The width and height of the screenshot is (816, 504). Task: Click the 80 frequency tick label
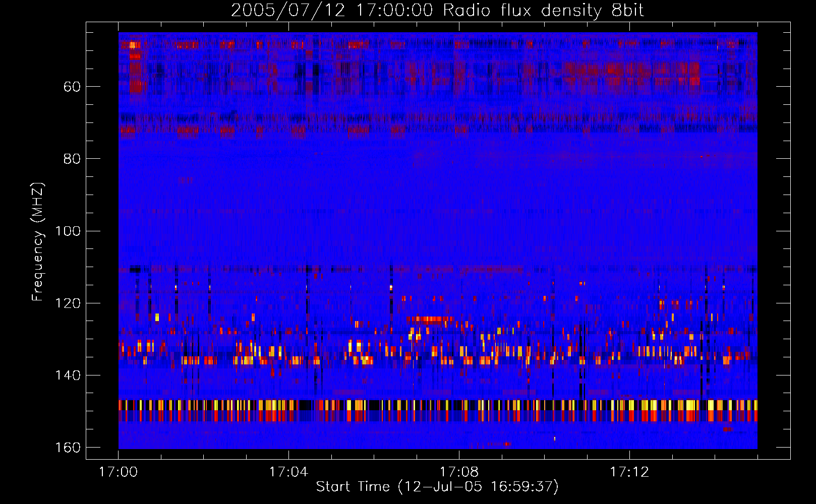click(72, 159)
